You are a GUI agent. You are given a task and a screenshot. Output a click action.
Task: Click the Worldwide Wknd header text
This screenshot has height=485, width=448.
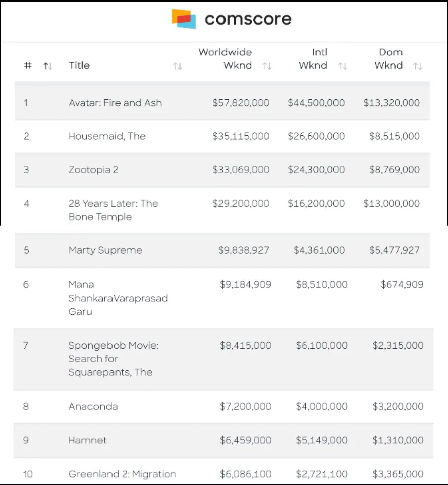point(226,58)
